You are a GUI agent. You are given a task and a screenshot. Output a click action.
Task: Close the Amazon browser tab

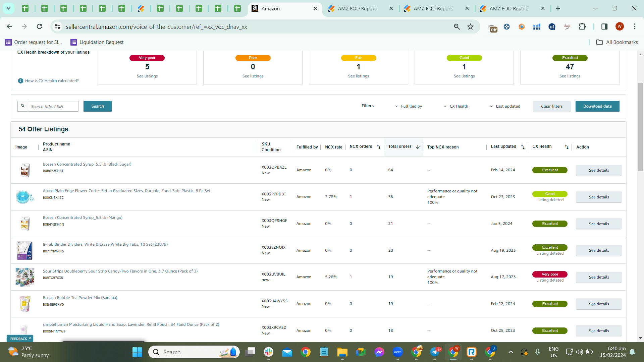coord(315,9)
